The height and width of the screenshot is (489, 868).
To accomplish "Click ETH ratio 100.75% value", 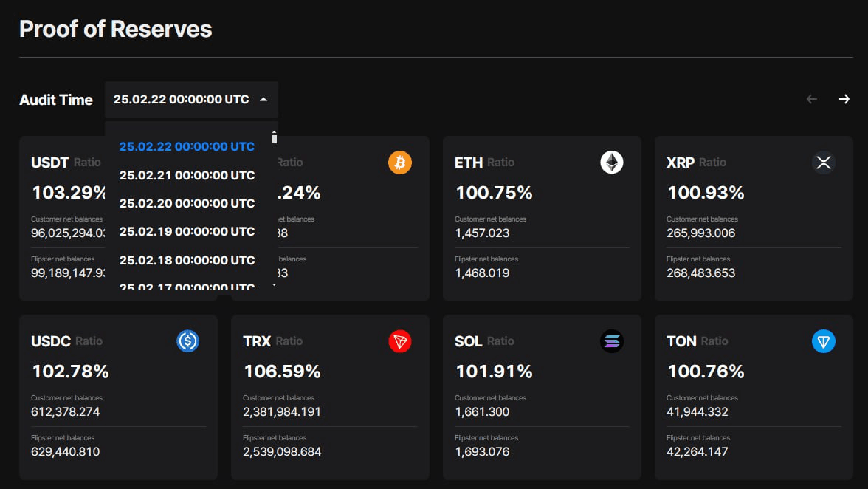I will pos(494,193).
